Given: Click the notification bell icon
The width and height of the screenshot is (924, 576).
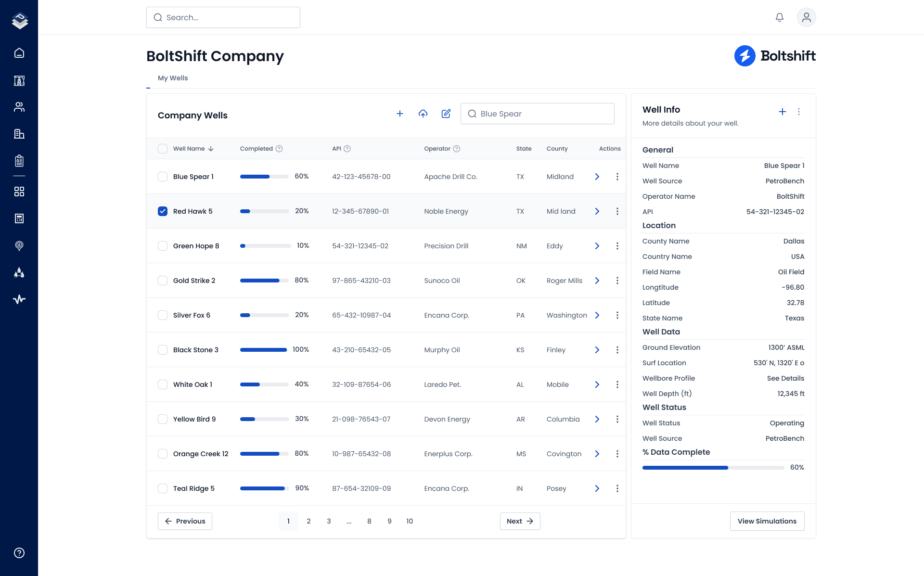Looking at the screenshot, I should pyautogui.click(x=780, y=17).
